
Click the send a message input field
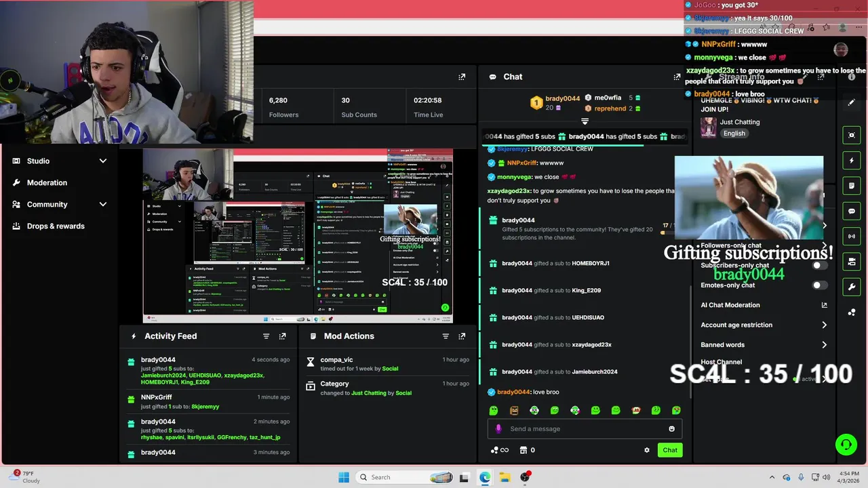(583, 428)
